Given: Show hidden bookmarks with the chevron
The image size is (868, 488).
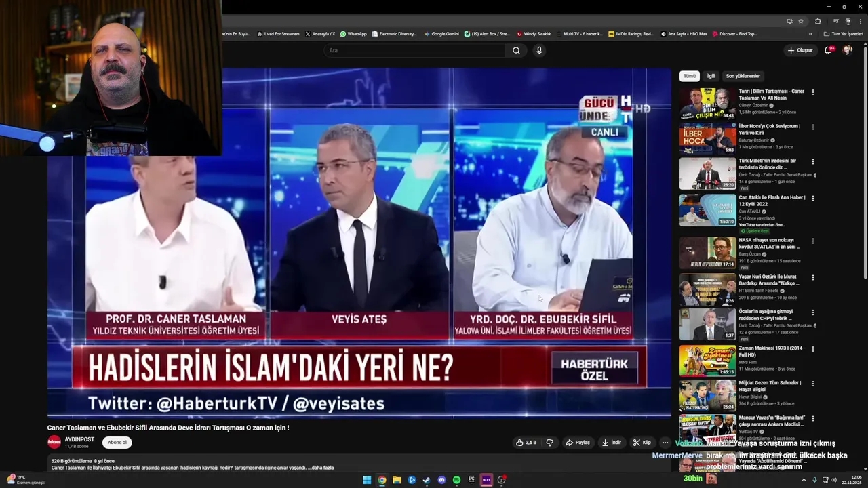Looking at the screenshot, I should tap(810, 33).
